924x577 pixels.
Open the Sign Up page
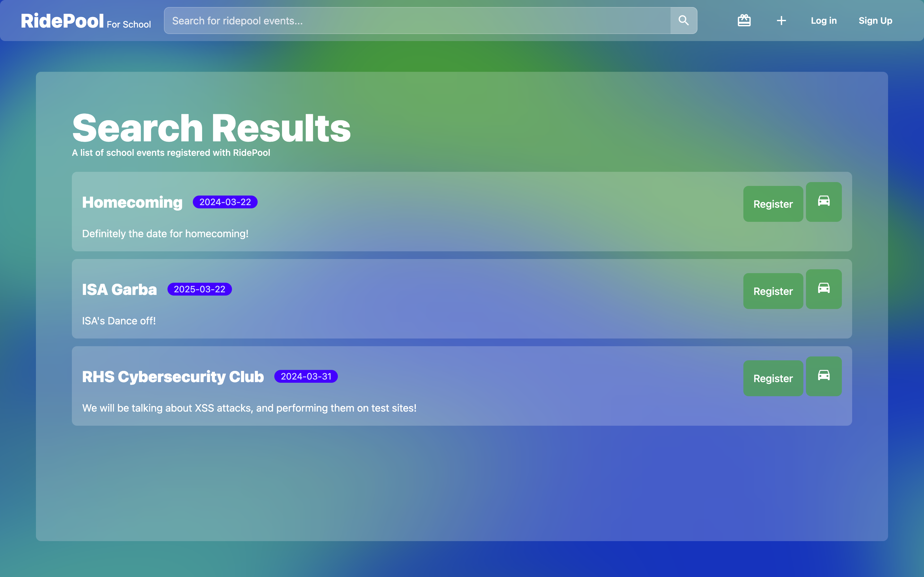[x=875, y=21]
